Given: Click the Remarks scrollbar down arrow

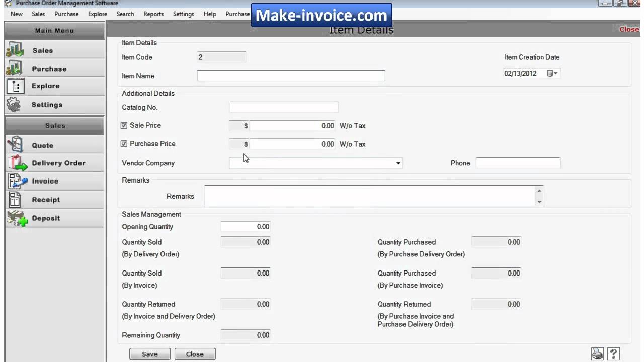Looking at the screenshot, I should coord(540,202).
